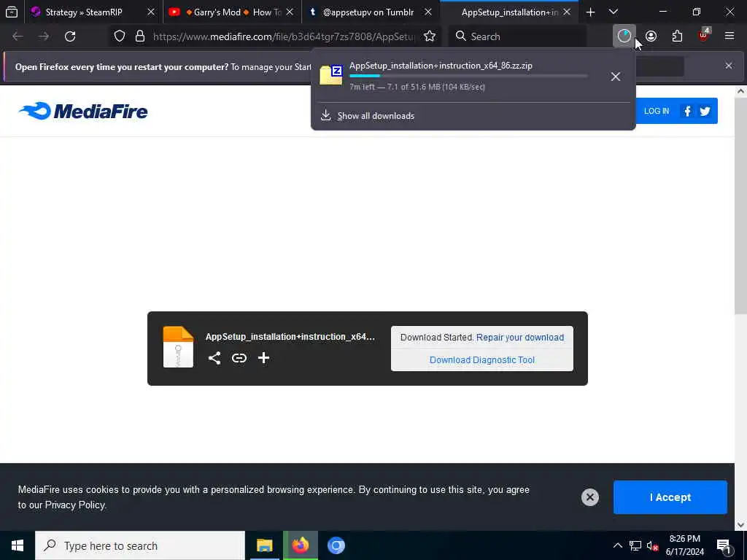Image resolution: width=747 pixels, height=560 pixels.
Task: Close the AppSetup_installation MediaFire tab
Action: [x=567, y=12]
